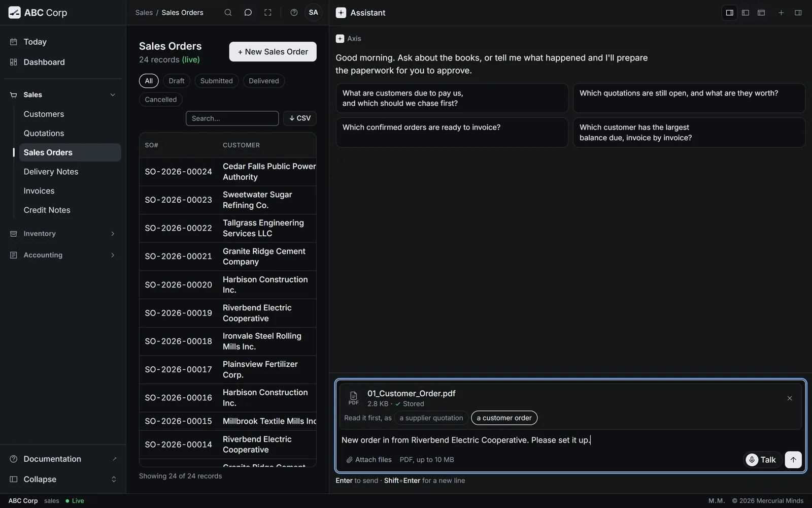Open Invoices in the sidebar

[70, 191]
